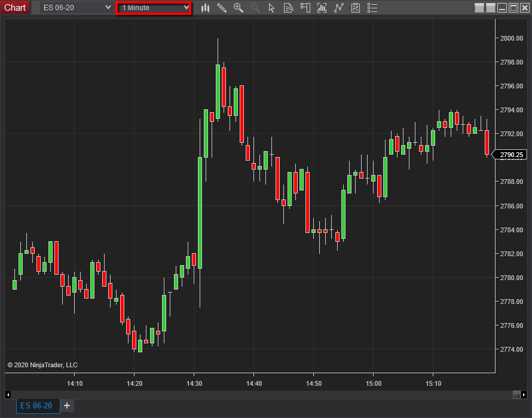Click the first gray link button in title bar
This screenshot has height=418, width=532.
click(479, 7)
